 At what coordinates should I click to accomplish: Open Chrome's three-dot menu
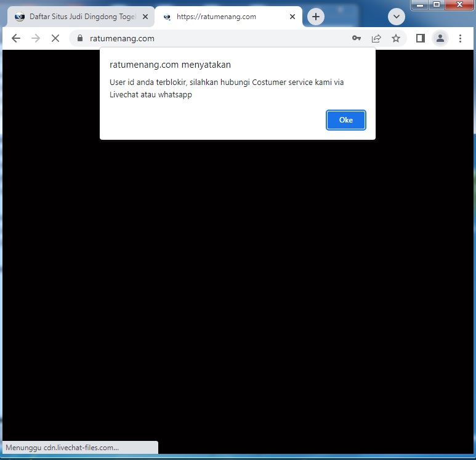tap(460, 38)
